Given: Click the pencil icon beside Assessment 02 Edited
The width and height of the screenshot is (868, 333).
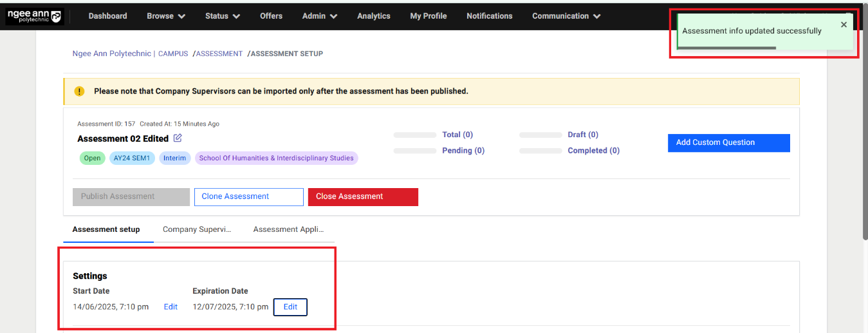Looking at the screenshot, I should pos(178,138).
